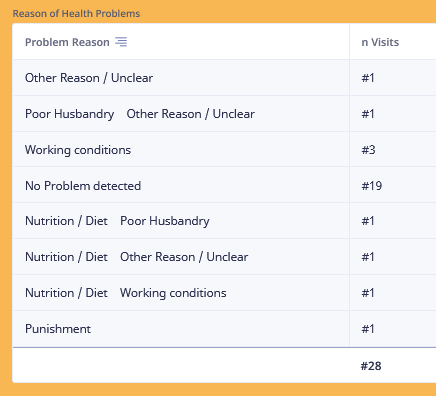Click Nutrition / Diet tag in Working conditions row

click(x=66, y=293)
